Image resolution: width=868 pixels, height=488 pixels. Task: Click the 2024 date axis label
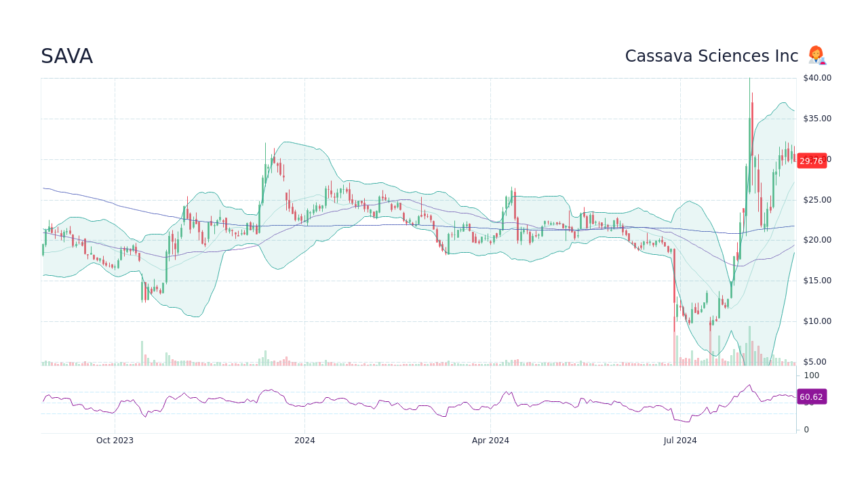pyautogui.click(x=304, y=441)
